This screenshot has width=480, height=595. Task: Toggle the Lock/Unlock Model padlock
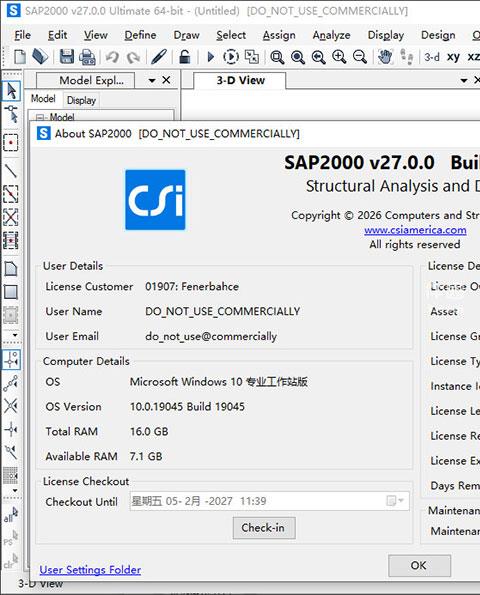(184, 57)
